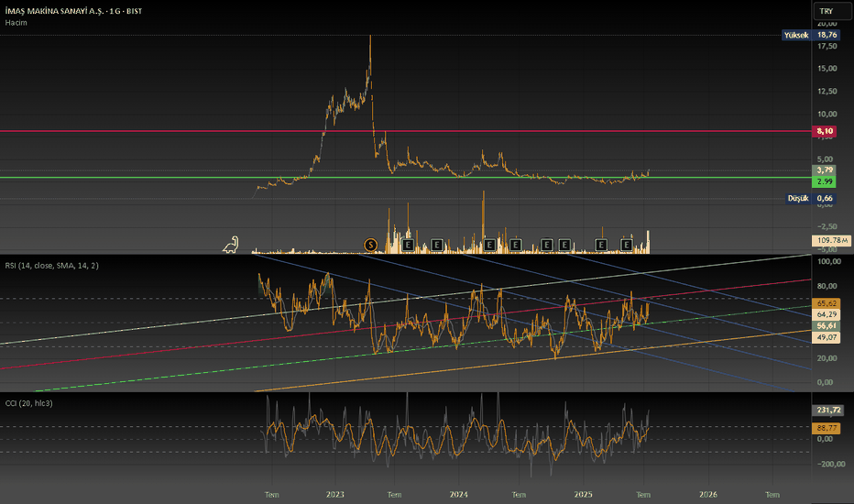The height and width of the screenshot is (504, 854).
Task: Click the red 8,10 price line label
Action: (x=825, y=131)
